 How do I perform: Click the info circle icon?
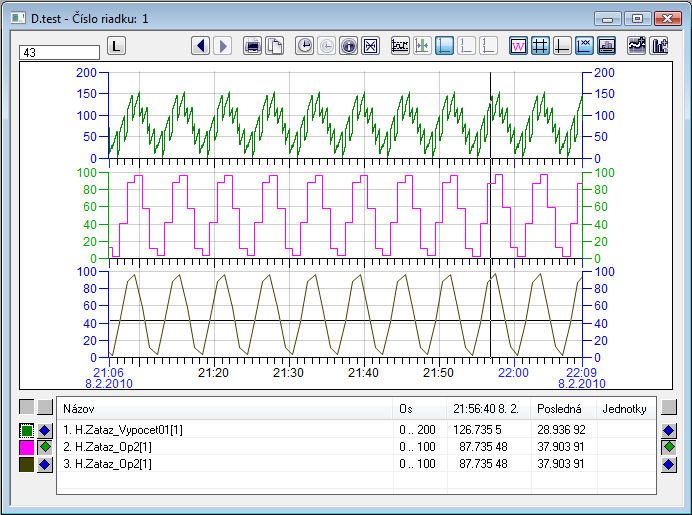pos(348,46)
